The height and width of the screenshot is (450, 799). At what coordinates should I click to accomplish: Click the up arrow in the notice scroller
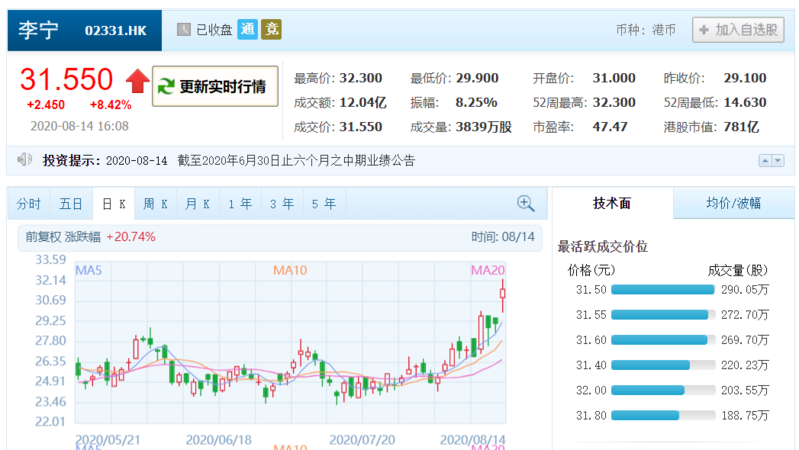(x=764, y=161)
